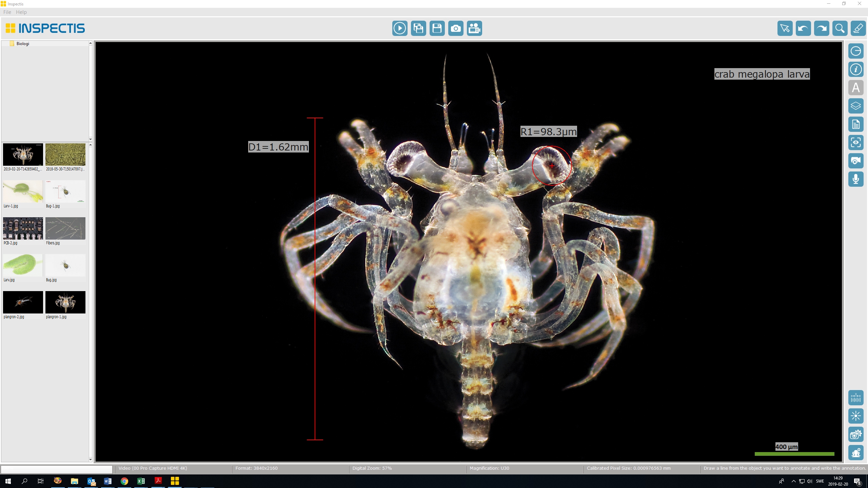Open the File menu
This screenshot has height=488, width=868.
click(x=7, y=12)
